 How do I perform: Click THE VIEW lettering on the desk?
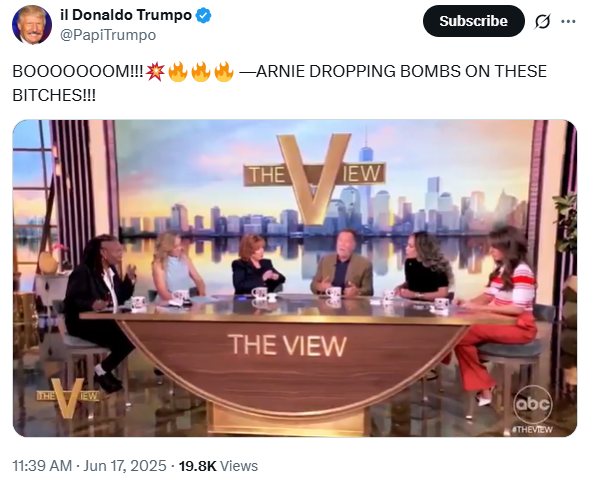click(x=287, y=345)
